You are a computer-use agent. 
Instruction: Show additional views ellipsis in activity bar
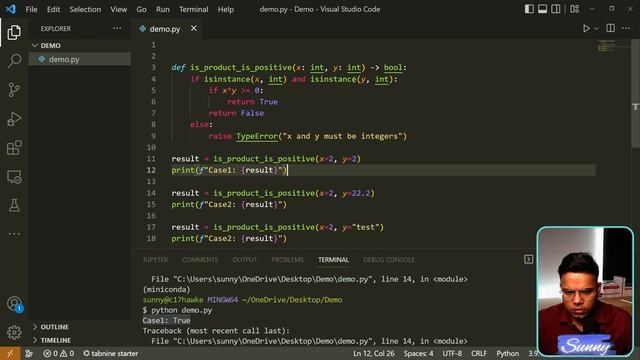(x=14, y=234)
